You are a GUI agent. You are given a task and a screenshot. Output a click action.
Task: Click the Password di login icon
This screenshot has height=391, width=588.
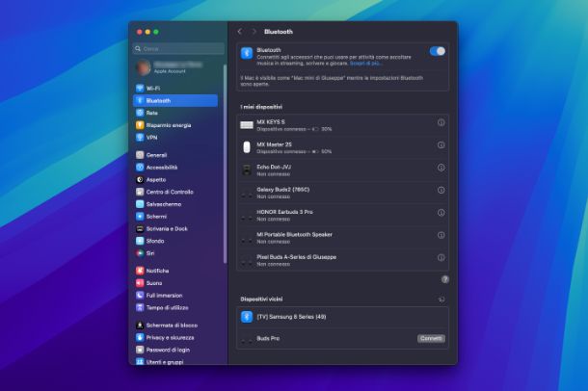tap(140, 350)
